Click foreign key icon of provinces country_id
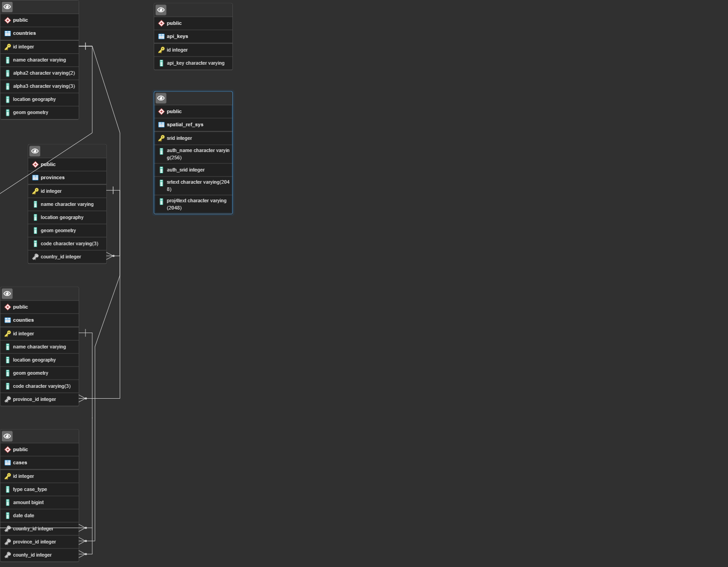The width and height of the screenshot is (728, 567). pyautogui.click(x=35, y=257)
